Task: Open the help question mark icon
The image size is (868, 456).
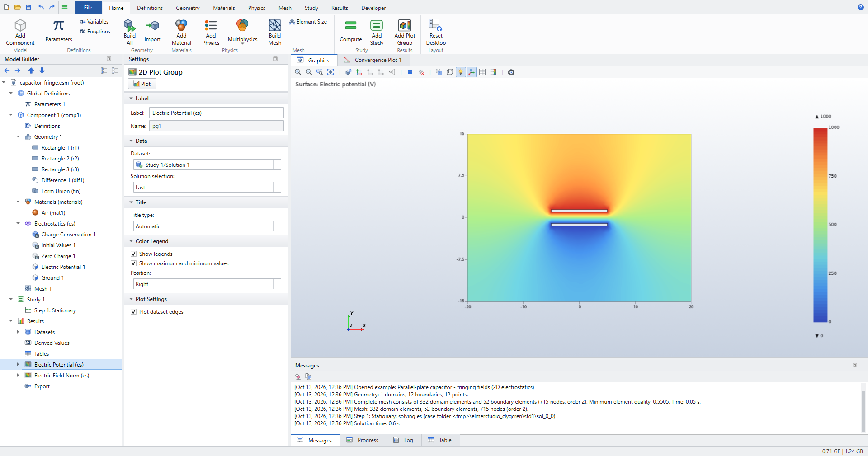Action: point(860,7)
